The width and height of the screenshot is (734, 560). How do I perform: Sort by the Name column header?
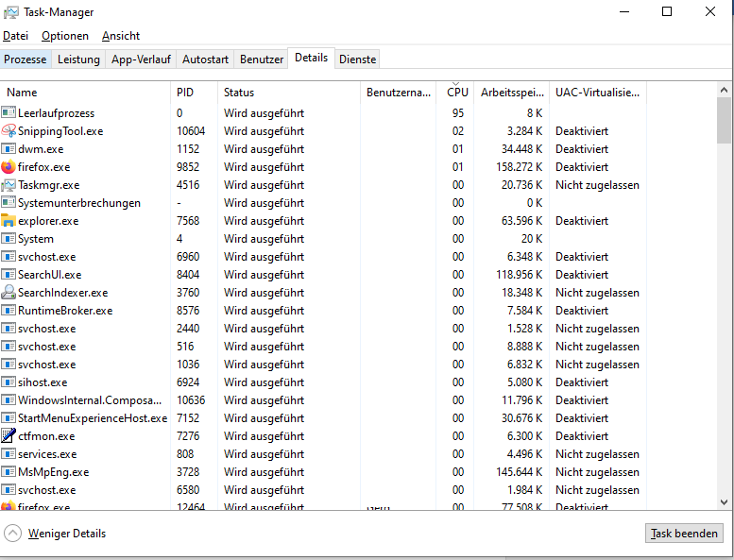pyautogui.click(x=85, y=93)
